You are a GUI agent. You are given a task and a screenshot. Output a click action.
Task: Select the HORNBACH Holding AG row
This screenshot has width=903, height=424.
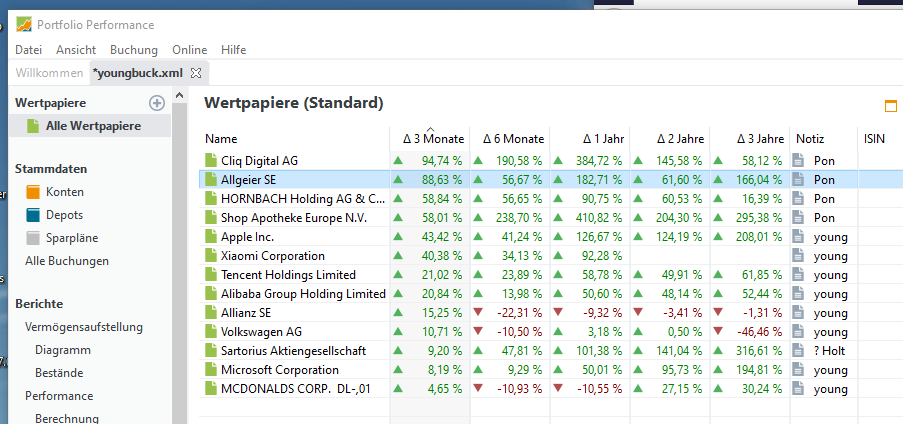pyautogui.click(x=551, y=199)
